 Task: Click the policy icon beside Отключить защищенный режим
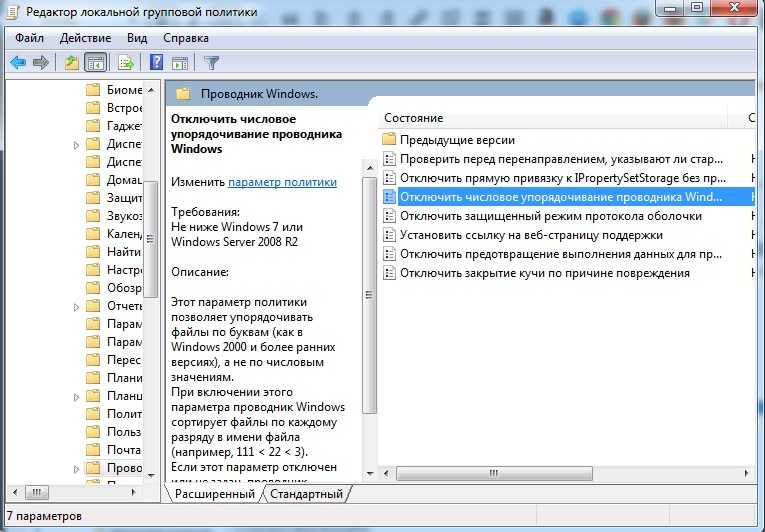tap(389, 216)
